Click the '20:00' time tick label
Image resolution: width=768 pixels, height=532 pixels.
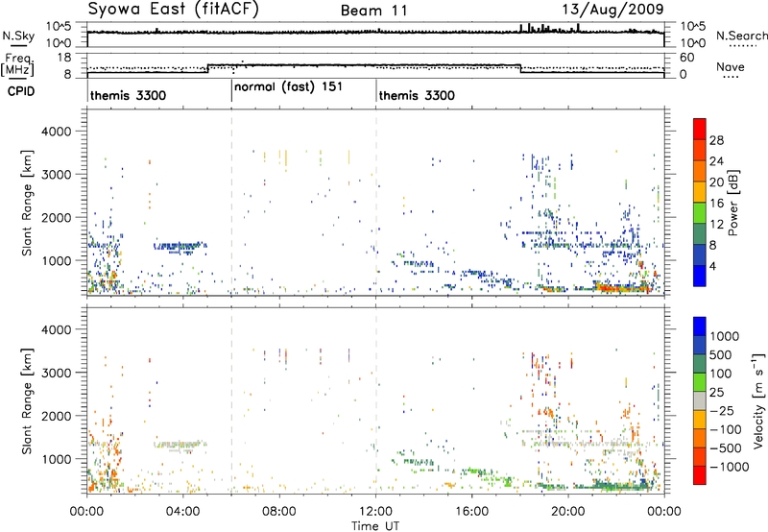click(x=567, y=512)
